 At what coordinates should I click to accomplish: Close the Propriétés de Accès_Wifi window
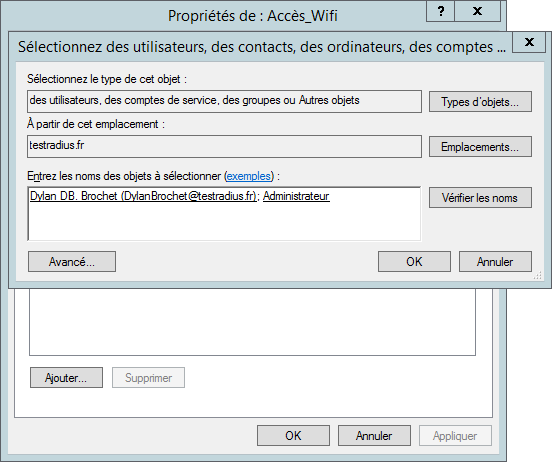click(x=478, y=12)
